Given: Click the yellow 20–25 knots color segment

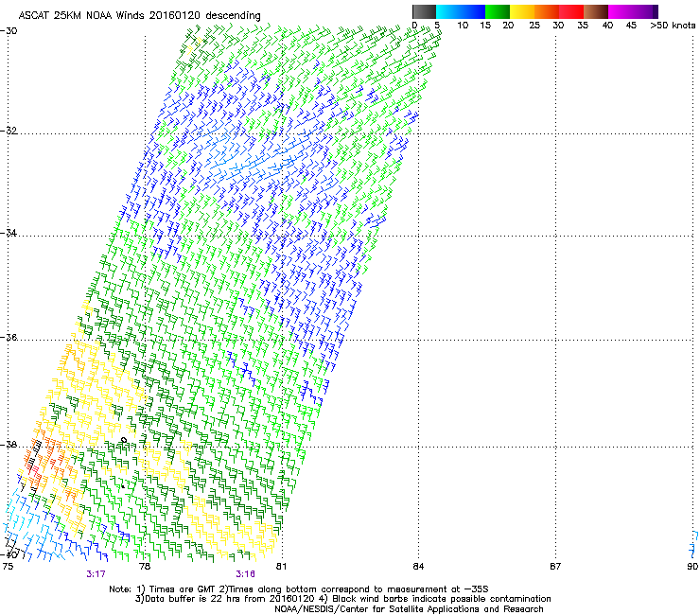Looking at the screenshot, I should (x=522, y=11).
